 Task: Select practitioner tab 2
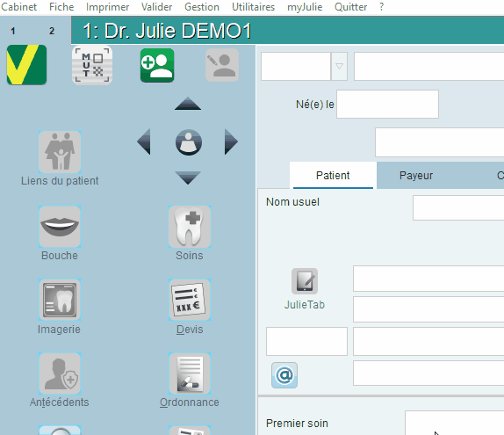[x=52, y=31]
